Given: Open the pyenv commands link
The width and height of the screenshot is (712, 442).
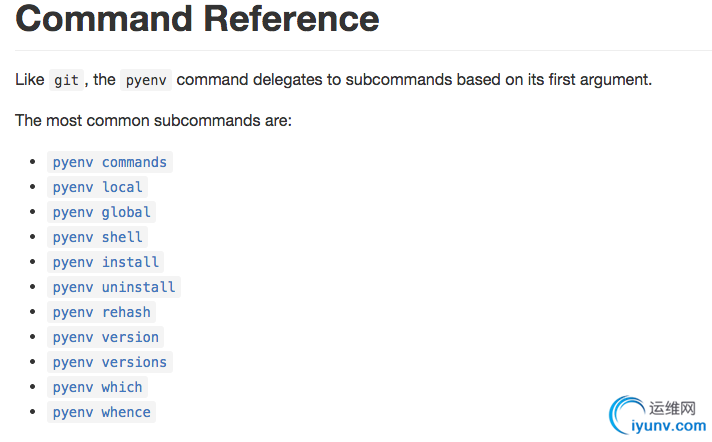Looking at the screenshot, I should click(109, 162).
